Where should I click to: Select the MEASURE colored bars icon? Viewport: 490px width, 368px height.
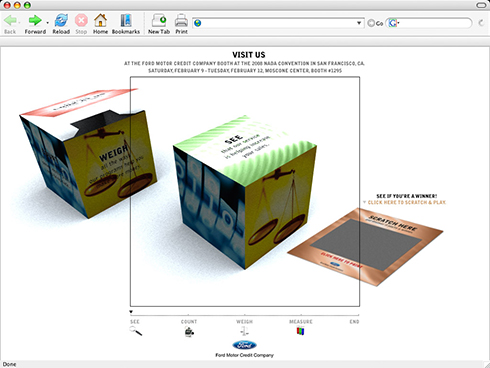coord(300,331)
